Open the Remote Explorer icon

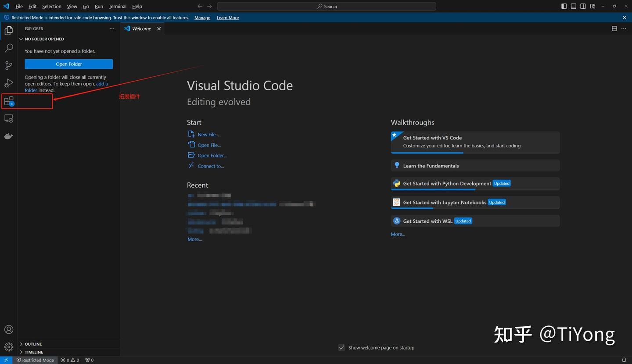9,118
